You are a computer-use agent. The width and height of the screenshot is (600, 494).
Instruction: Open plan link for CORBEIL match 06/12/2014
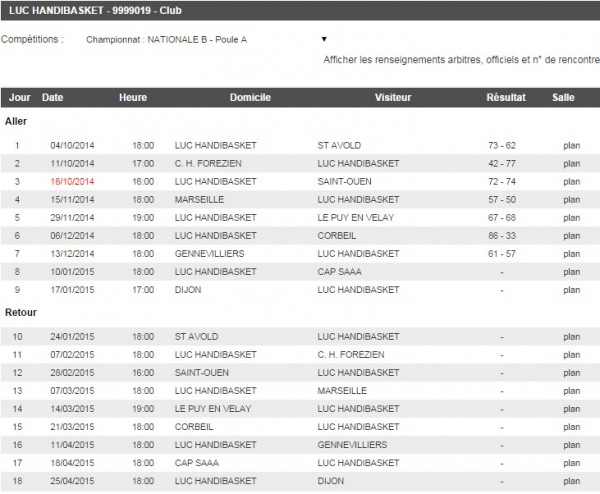[571, 235]
